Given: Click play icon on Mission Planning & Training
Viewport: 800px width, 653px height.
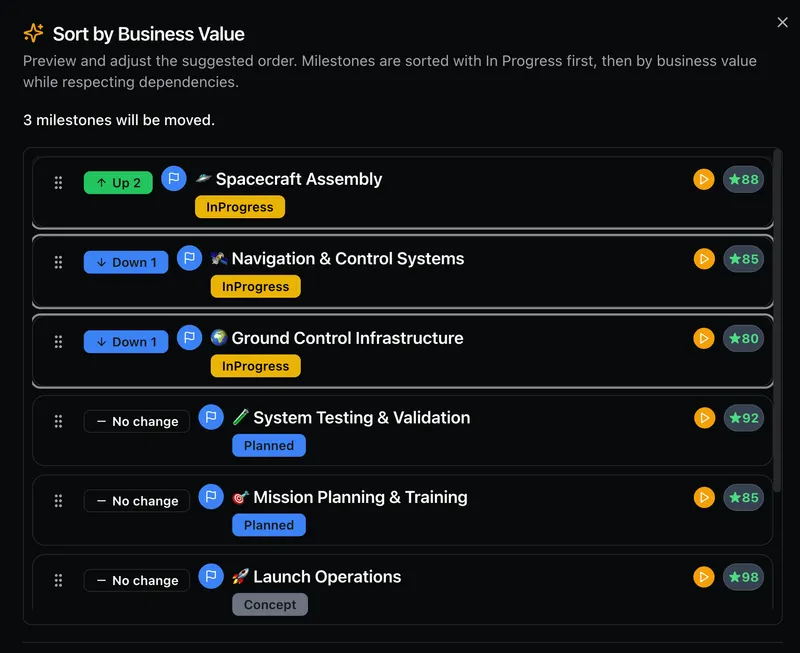Looking at the screenshot, I should (704, 497).
